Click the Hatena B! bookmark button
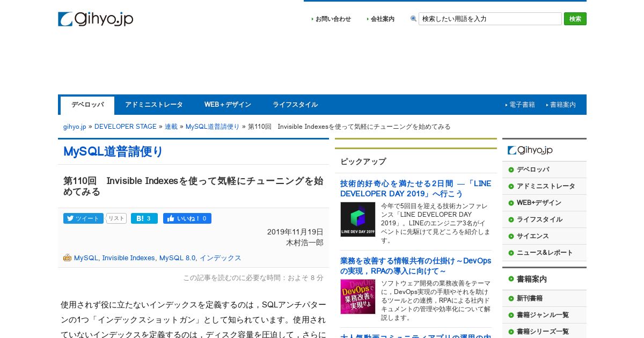 tap(144, 218)
